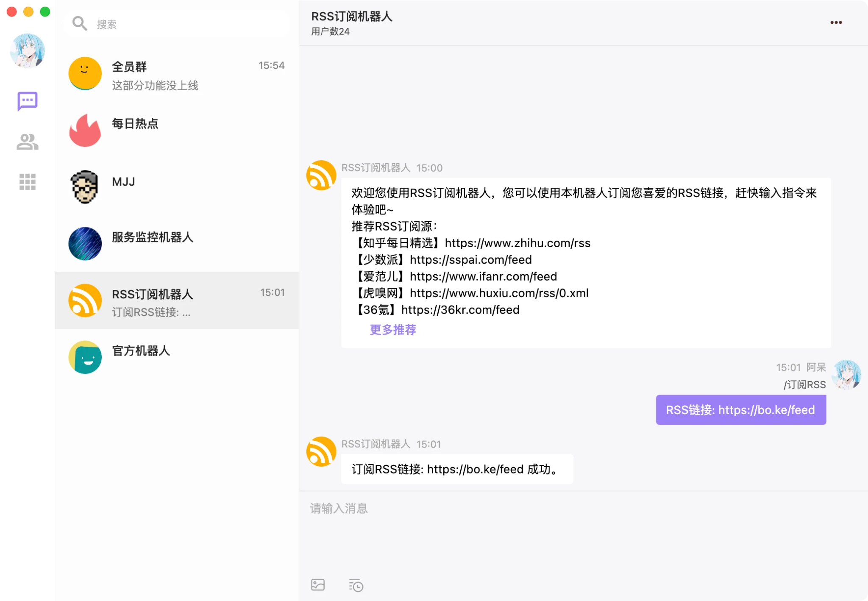Click the 更多推荐 link
Viewport: 868px width, 601px height.
click(393, 330)
